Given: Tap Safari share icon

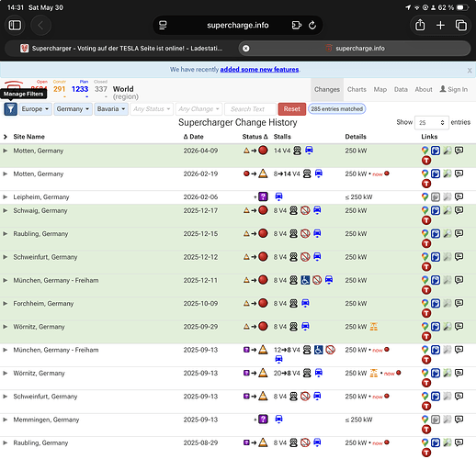Looking at the screenshot, I should [x=420, y=25].
